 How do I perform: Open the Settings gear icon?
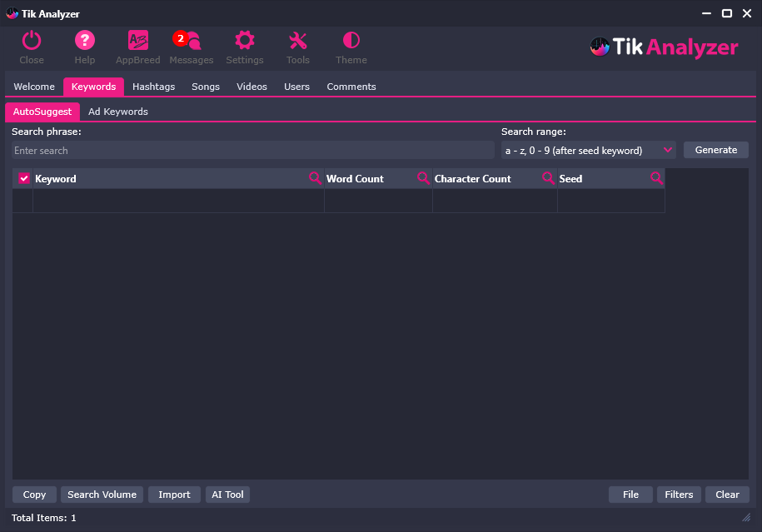[245, 41]
